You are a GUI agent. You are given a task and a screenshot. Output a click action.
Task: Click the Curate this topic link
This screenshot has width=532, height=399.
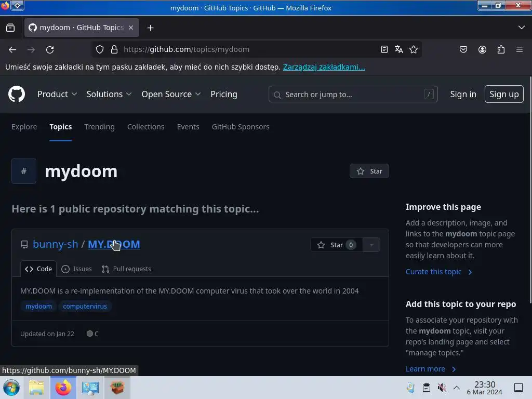pos(438,272)
